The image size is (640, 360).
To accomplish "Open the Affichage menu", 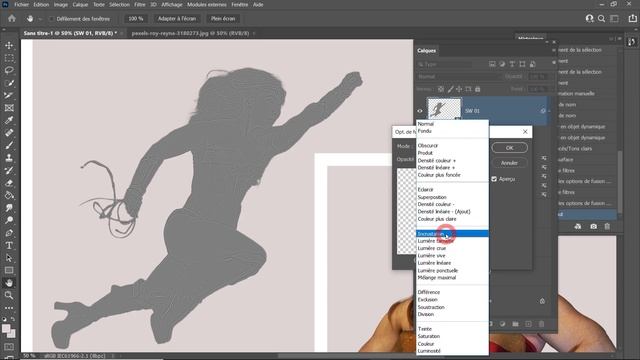I will (172, 4).
